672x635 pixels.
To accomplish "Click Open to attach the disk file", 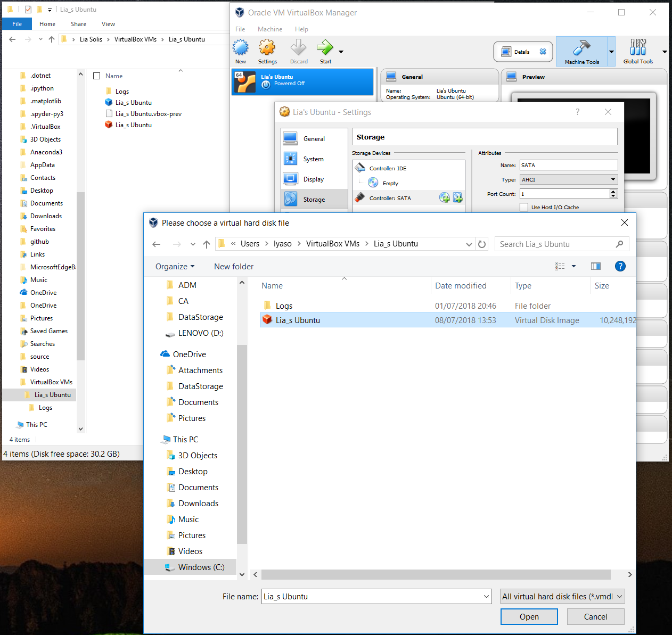I will click(529, 616).
